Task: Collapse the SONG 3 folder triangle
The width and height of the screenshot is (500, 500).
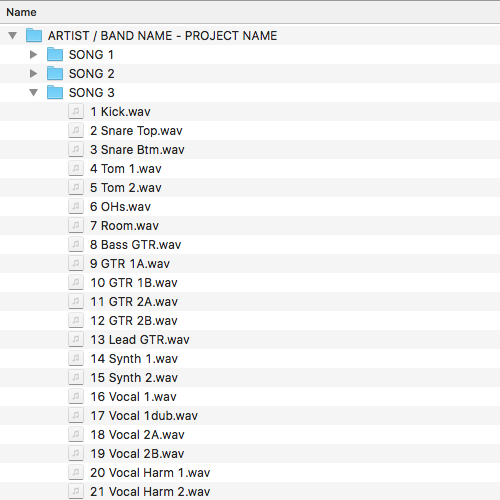Action: tap(34, 92)
